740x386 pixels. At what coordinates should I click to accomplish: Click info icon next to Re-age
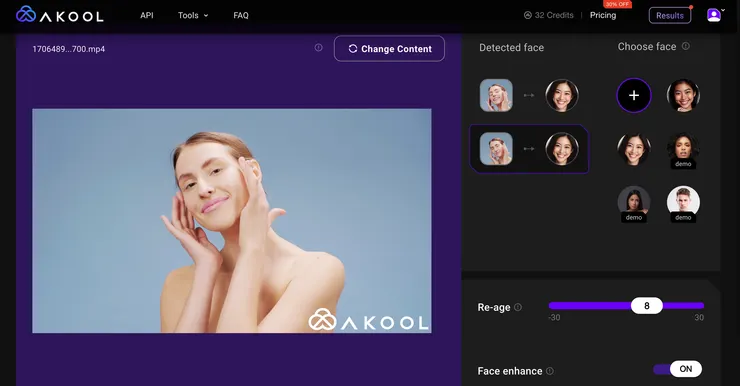pyautogui.click(x=518, y=307)
